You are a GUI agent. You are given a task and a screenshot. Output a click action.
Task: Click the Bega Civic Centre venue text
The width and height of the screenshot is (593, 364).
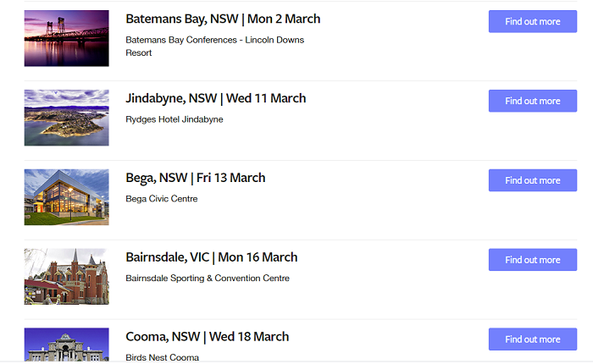[161, 199]
